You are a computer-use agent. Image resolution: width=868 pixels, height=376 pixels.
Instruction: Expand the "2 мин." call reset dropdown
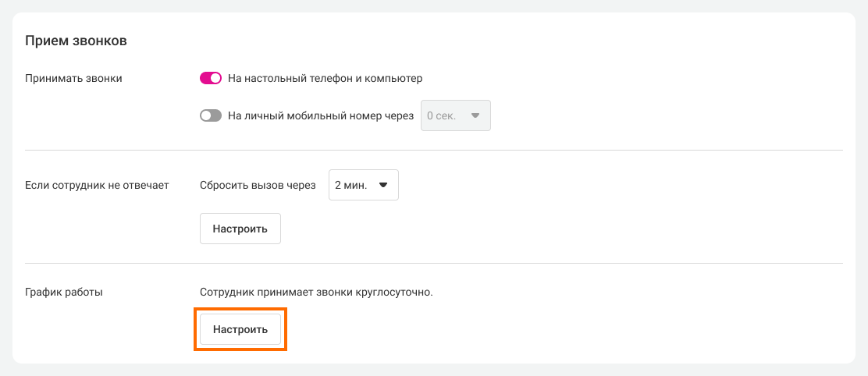(363, 185)
